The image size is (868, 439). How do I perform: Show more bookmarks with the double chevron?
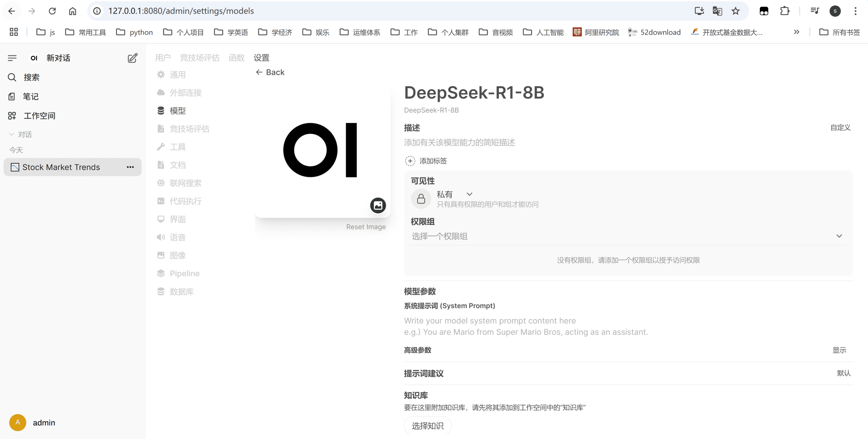coord(796,32)
